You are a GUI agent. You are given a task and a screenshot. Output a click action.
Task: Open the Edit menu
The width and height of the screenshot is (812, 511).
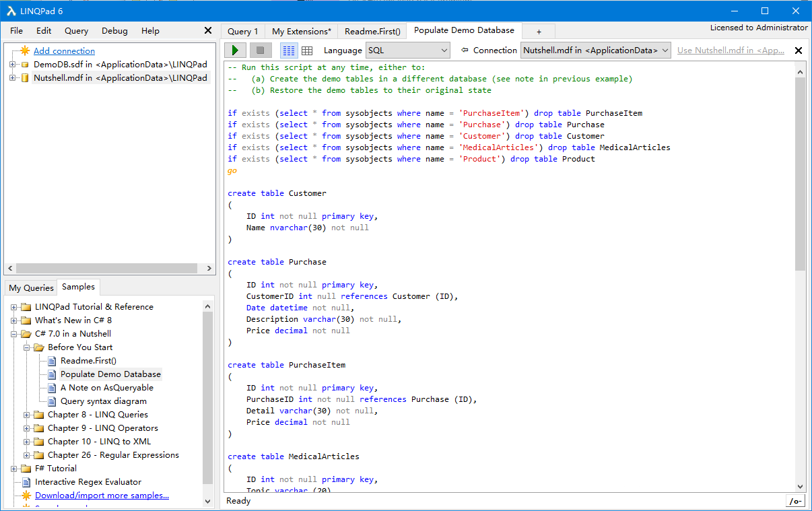44,31
